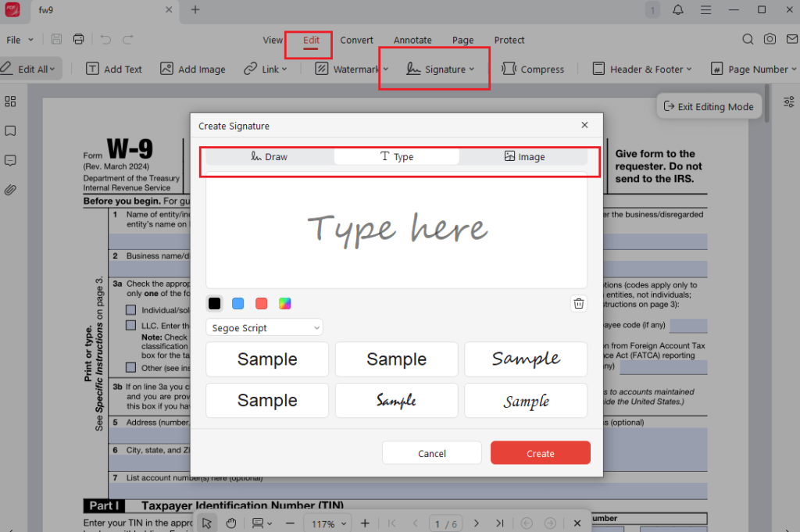This screenshot has width=800, height=532.
Task: Open the Watermark dropdown
Action: point(386,70)
